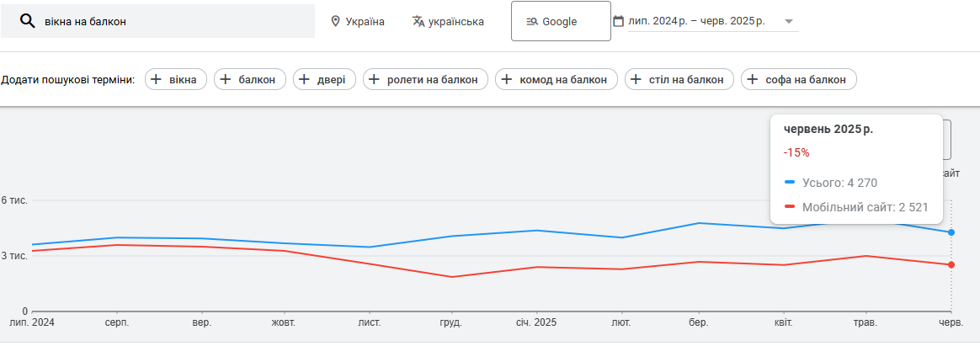Viewport: 980px width, 346px height.
Task: Select the Україна location filter
Action: pos(358,21)
